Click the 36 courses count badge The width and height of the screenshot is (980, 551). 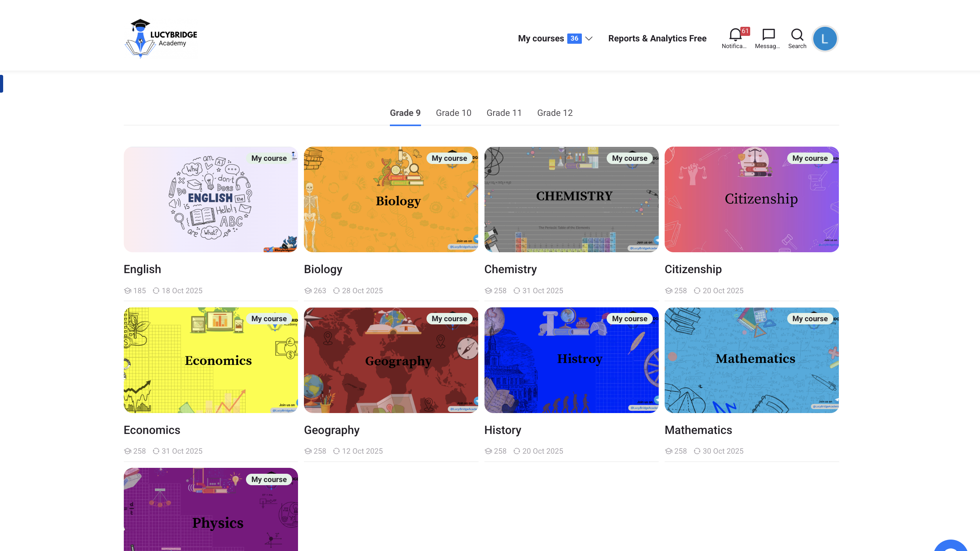coord(574,39)
